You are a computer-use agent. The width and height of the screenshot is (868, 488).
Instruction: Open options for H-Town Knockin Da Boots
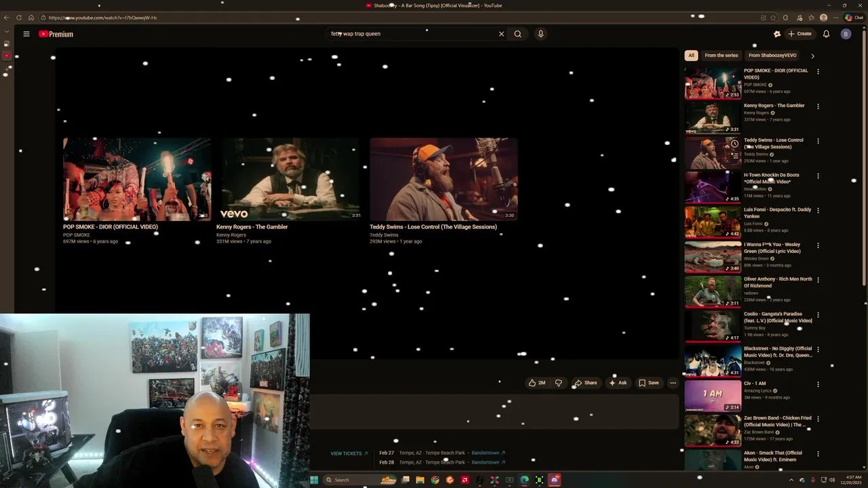[x=818, y=176]
